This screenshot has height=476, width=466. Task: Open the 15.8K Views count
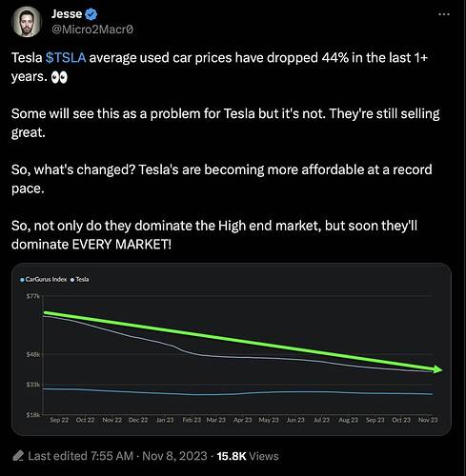[x=248, y=456]
